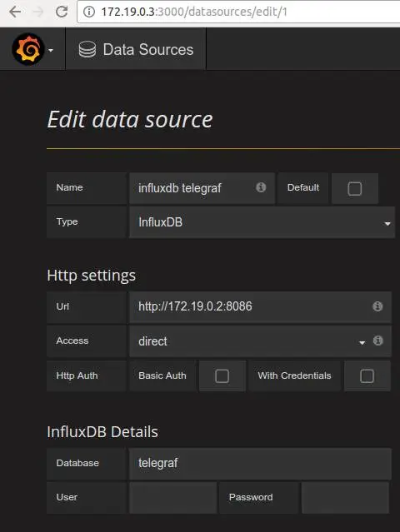
Task: Open the Grafana logo menu
Action: pos(28,49)
